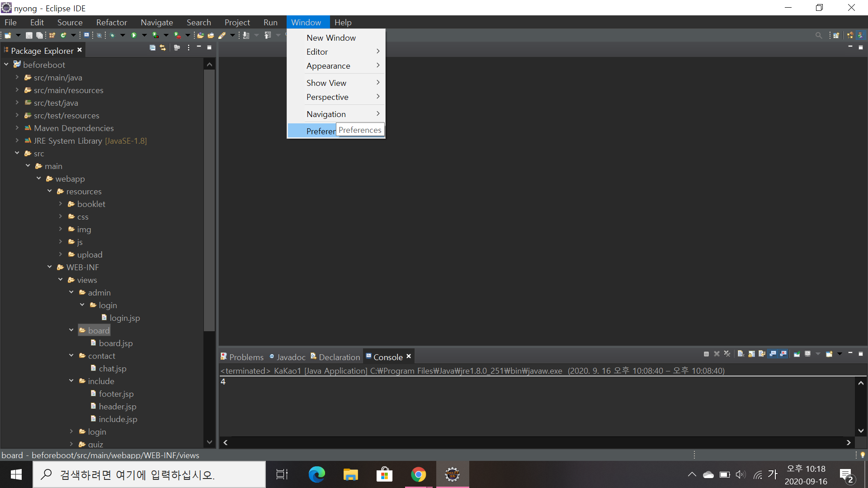Open Chrome from the Windows taskbar
This screenshot has width=868, height=488.
(418, 474)
